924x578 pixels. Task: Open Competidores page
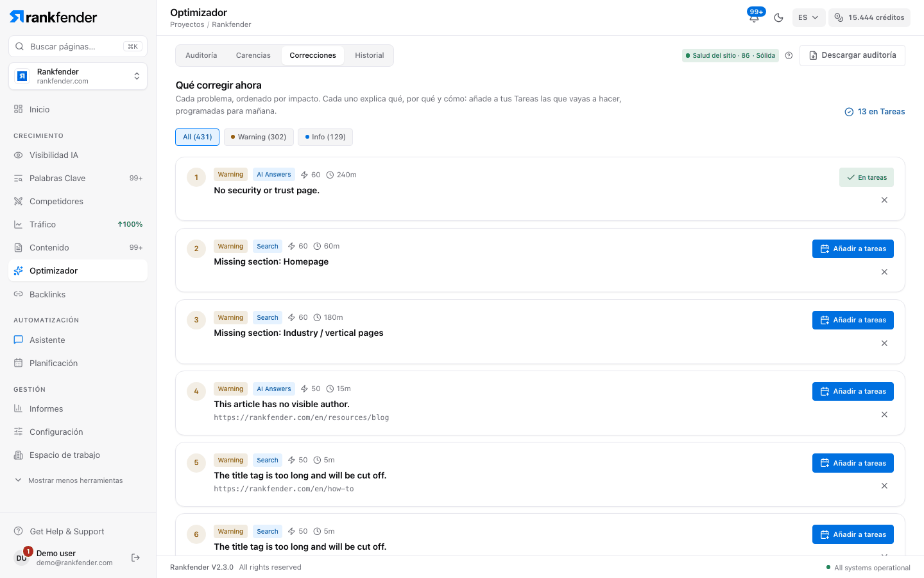click(x=78, y=201)
